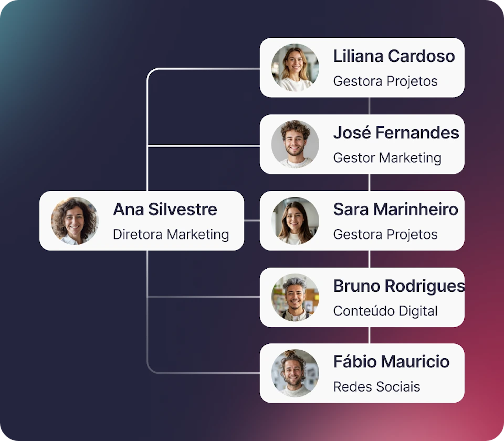
Task: Click the name Ana Silvestre
Action: 165,209
